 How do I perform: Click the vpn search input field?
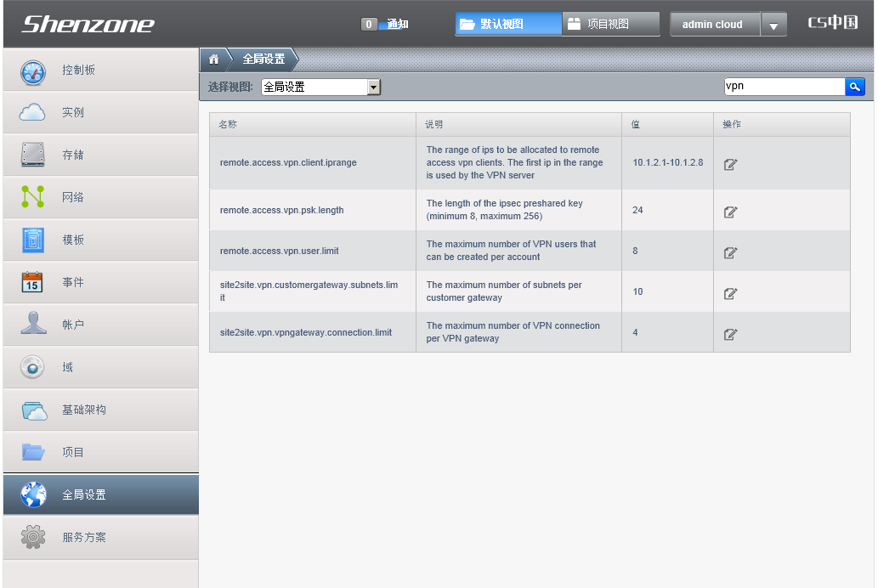coord(783,87)
